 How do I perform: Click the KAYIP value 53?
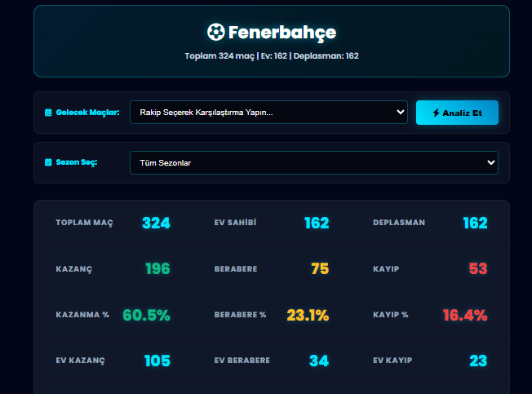478,268
